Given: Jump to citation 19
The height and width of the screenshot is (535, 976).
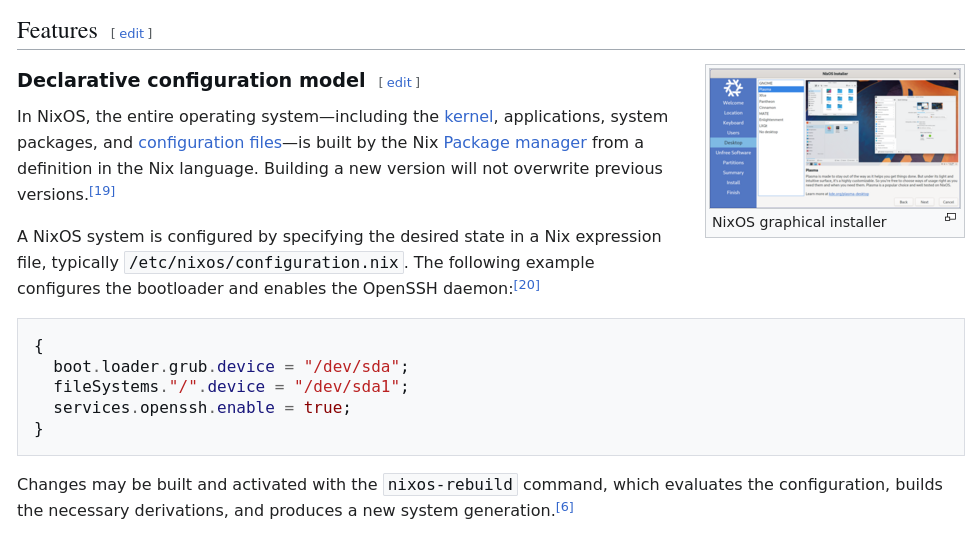Looking at the screenshot, I should coord(102,191).
